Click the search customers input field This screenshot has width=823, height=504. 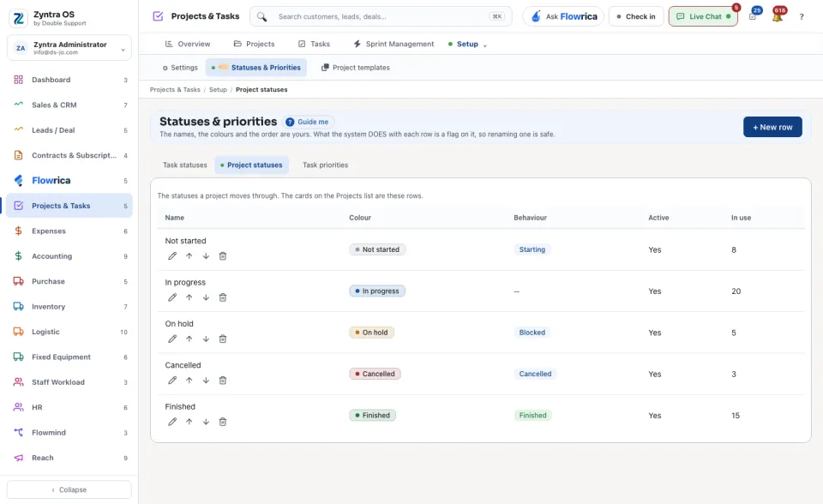tap(381, 16)
